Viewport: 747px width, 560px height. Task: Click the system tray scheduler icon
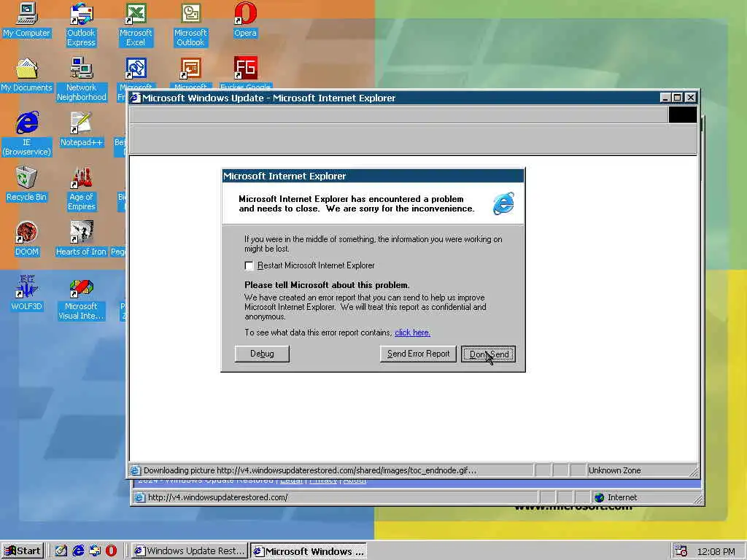(681, 551)
